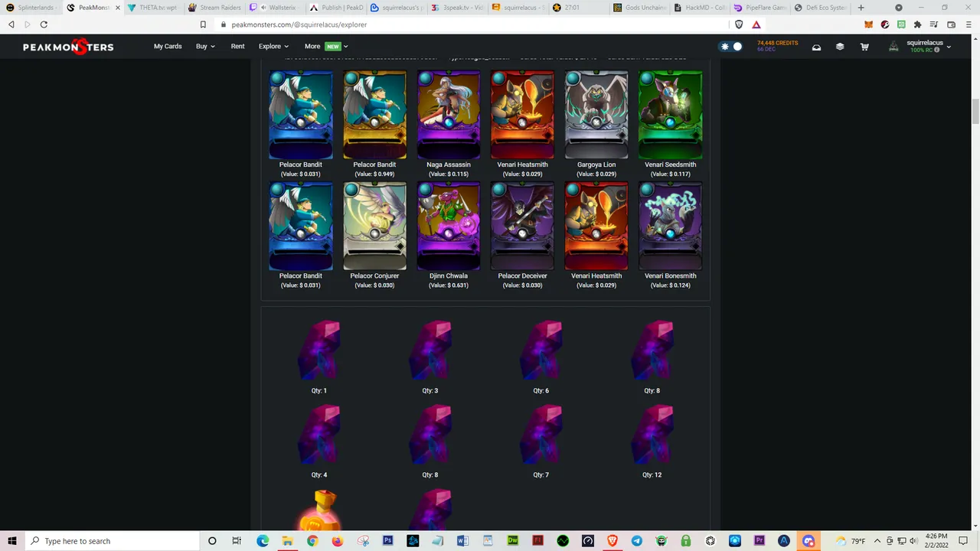
Task: Open Task View on the taskbar
Action: coord(237,541)
